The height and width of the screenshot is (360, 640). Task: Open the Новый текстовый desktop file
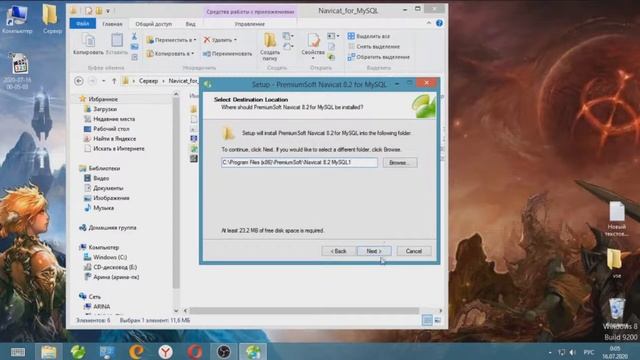[616, 219]
